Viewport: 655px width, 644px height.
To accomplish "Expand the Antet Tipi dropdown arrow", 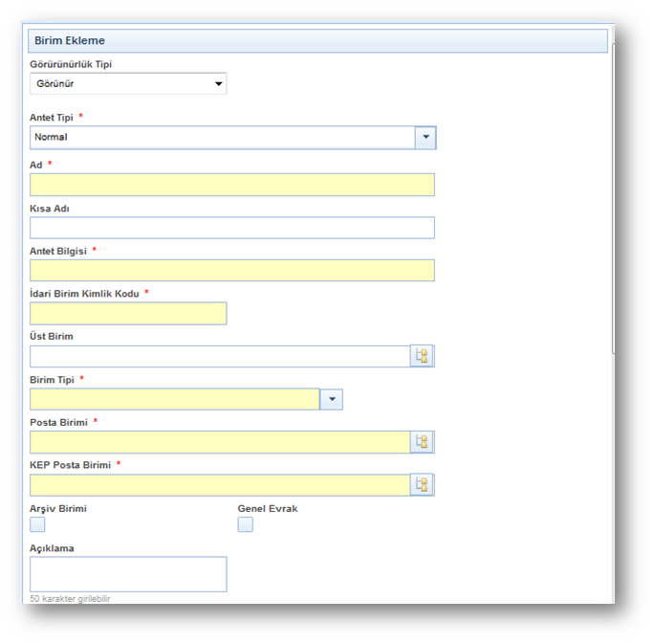I will (426, 138).
